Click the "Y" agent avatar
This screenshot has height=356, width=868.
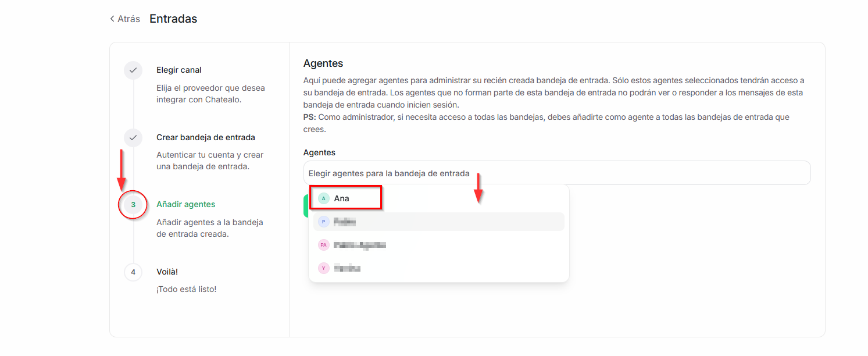pos(324,268)
